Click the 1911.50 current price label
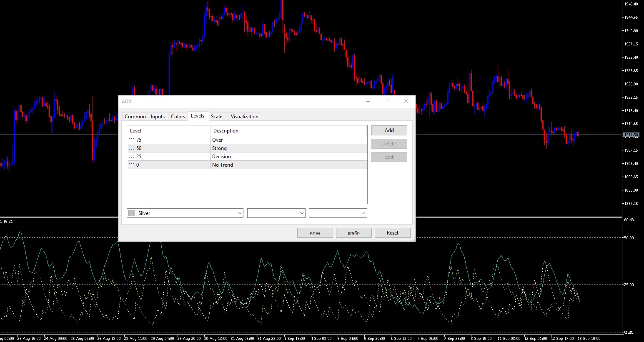Screen dimensions: 644x342 coord(631,135)
